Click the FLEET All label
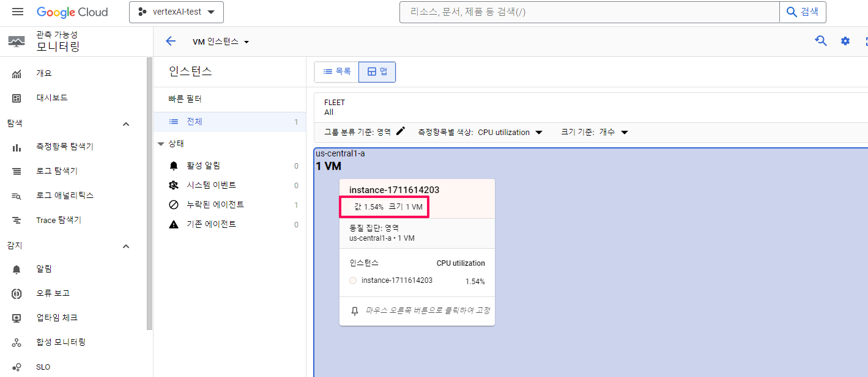 pyautogui.click(x=335, y=108)
